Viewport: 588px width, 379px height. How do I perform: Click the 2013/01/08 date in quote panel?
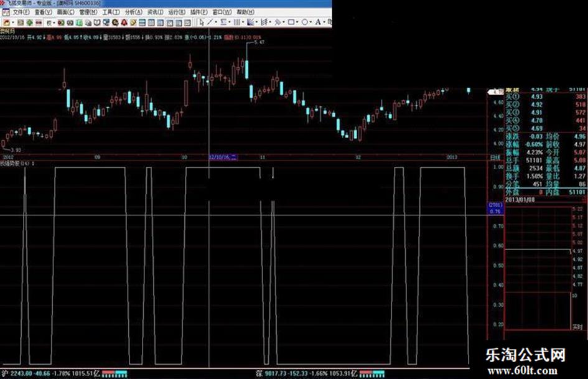point(520,200)
